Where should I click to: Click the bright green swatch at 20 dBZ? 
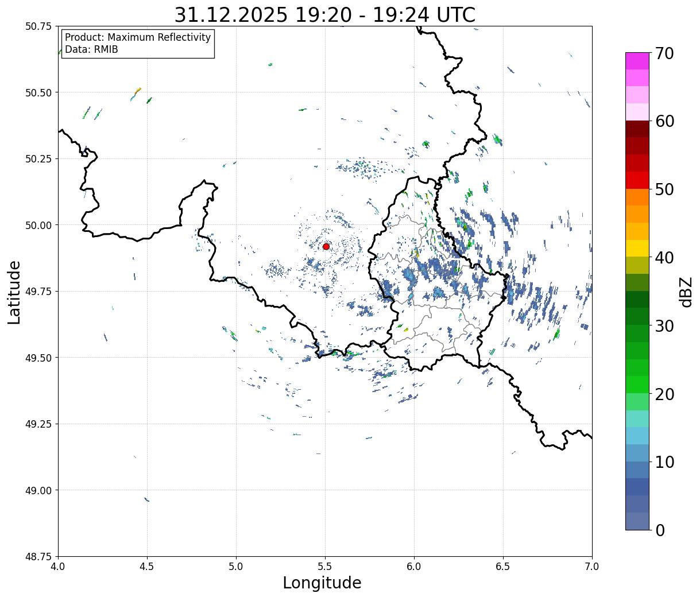click(637, 385)
